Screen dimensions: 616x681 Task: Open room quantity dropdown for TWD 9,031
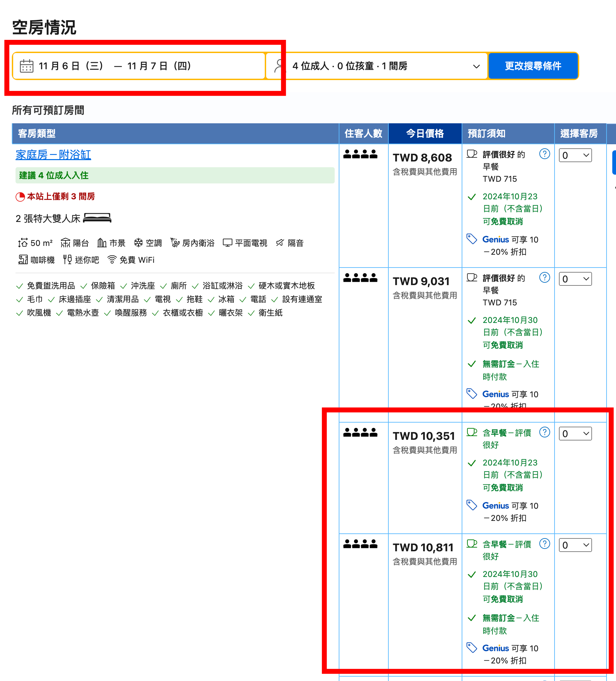pos(575,279)
